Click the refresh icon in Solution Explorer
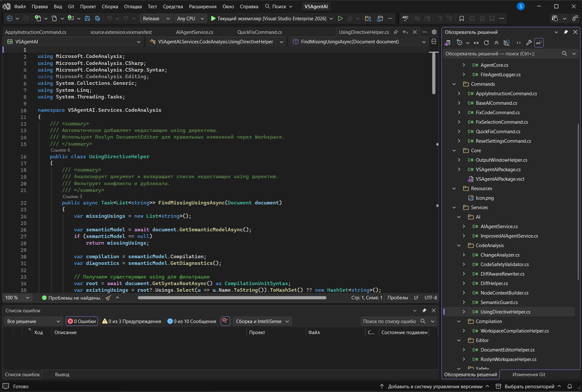 486,43
